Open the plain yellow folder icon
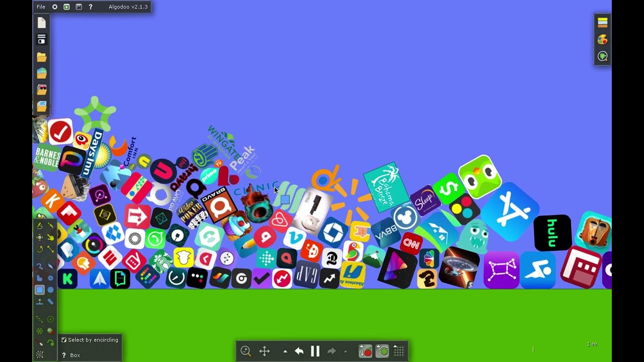 [x=41, y=57]
